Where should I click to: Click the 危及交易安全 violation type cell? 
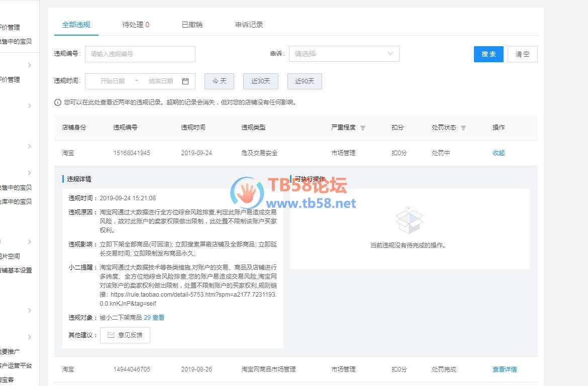click(259, 153)
